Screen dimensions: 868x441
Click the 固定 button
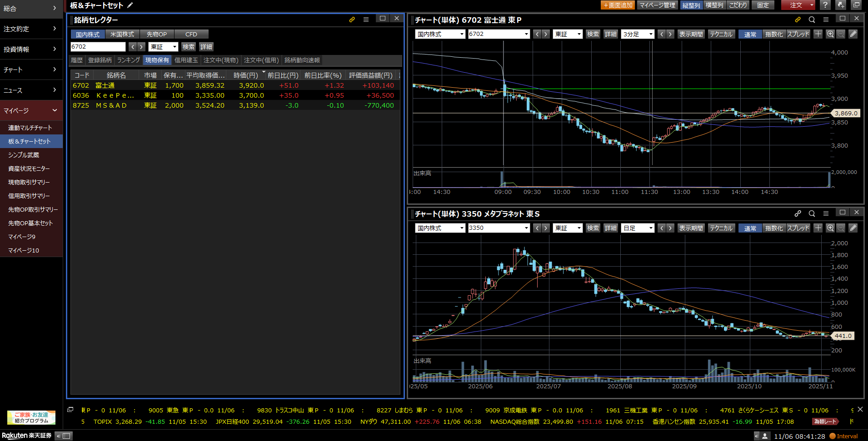coord(763,5)
